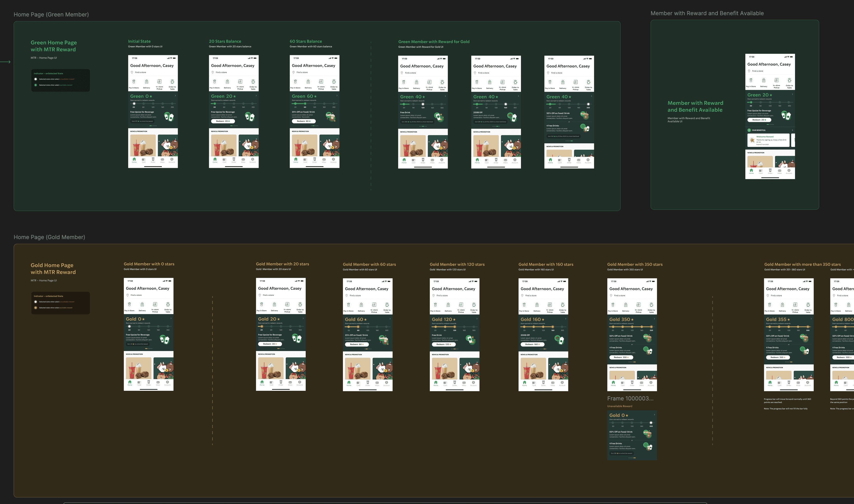Image resolution: width=854 pixels, height=504 pixels.
Task: Click Account icon in Gold 60 stars mockup
Action: 386,382
